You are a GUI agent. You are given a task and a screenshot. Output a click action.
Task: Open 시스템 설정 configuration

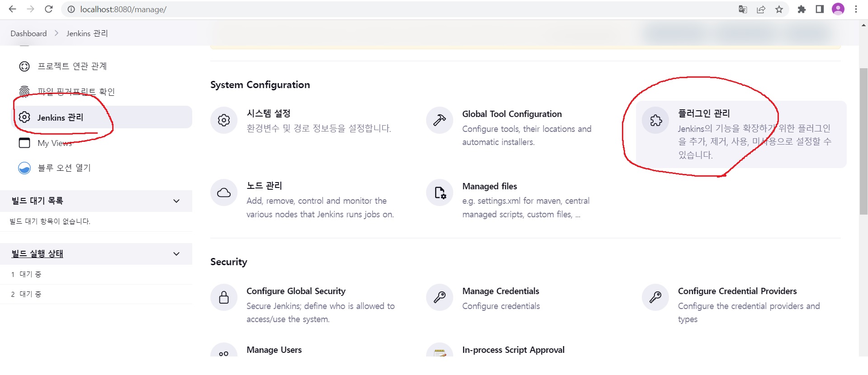(268, 113)
